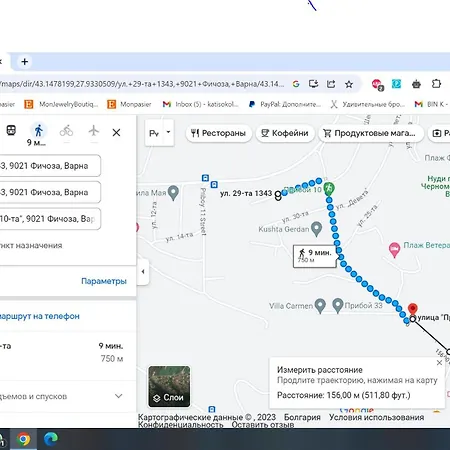Filter the map by Рестораны
The width and height of the screenshot is (450, 450).
point(219,133)
